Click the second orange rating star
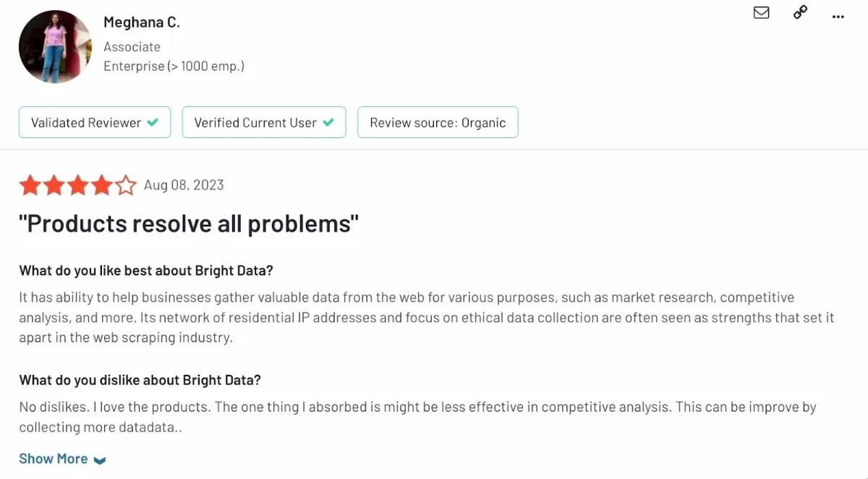This screenshot has height=479, width=868. (54, 185)
